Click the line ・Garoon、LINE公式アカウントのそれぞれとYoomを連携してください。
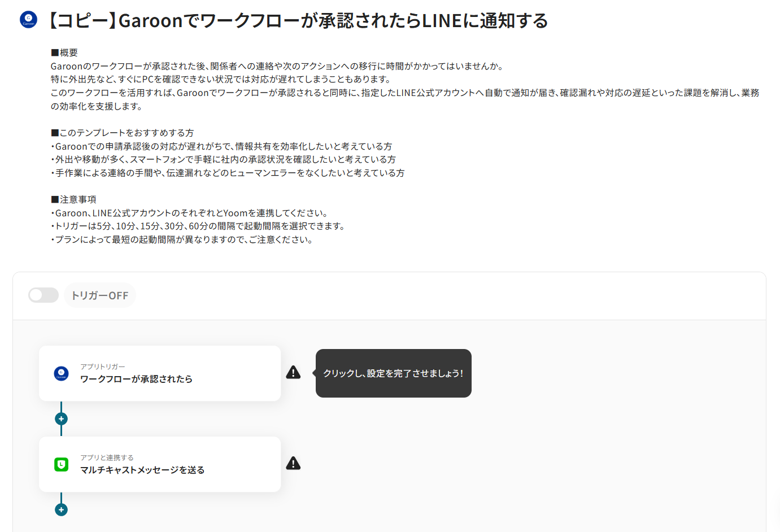 (191, 213)
